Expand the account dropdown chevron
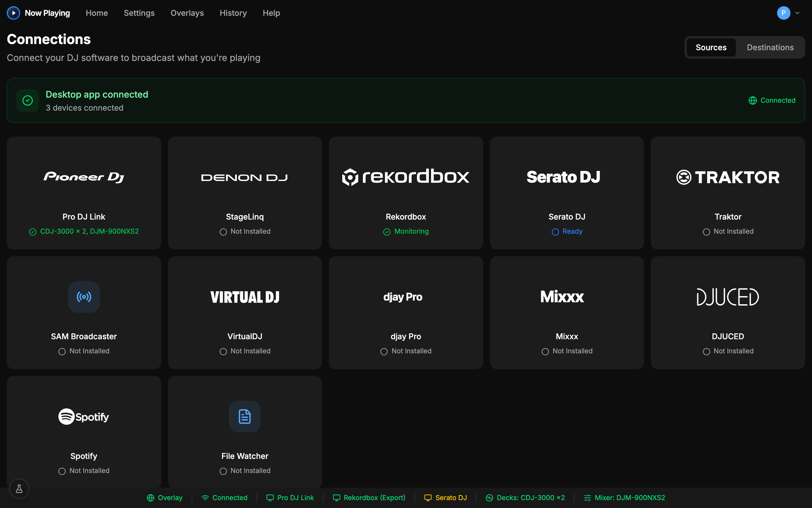Screen dimensions: 812x508 pyautogui.click(x=797, y=13)
